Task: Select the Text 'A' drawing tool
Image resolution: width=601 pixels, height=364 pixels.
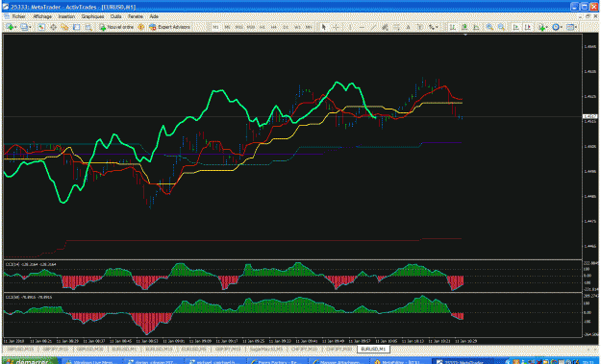Action: point(409,27)
